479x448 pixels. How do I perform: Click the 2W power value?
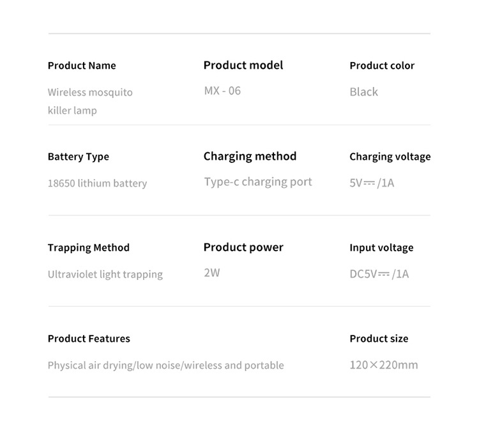tap(211, 273)
